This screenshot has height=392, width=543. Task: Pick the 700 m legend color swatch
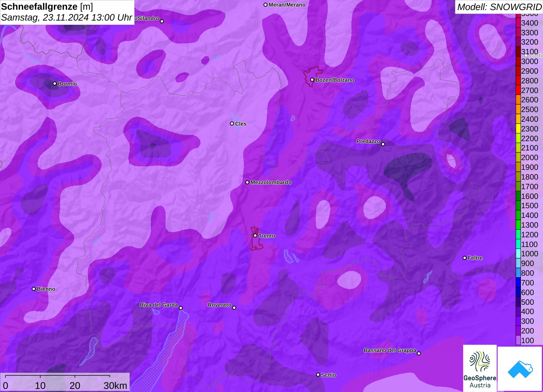pyautogui.click(x=518, y=283)
